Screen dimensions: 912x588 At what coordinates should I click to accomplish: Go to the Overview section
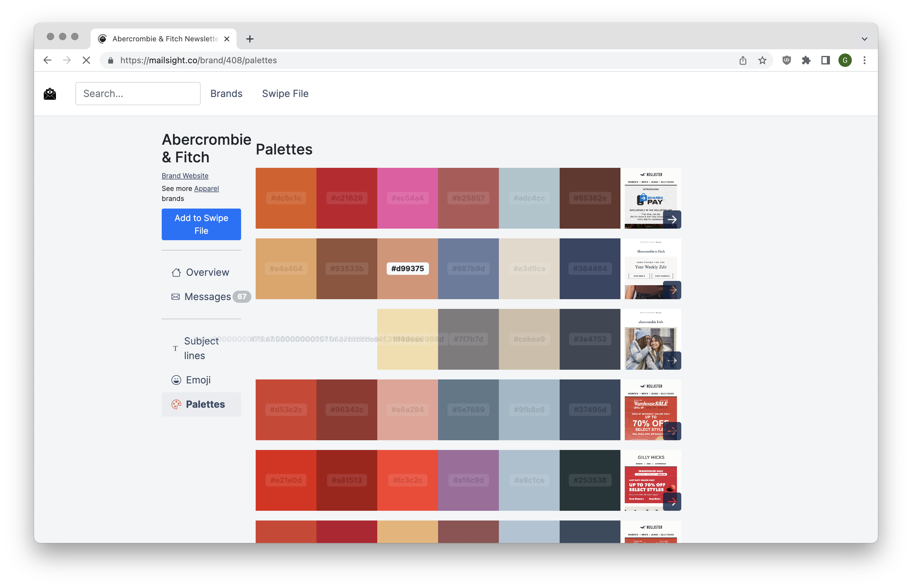click(x=201, y=272)
